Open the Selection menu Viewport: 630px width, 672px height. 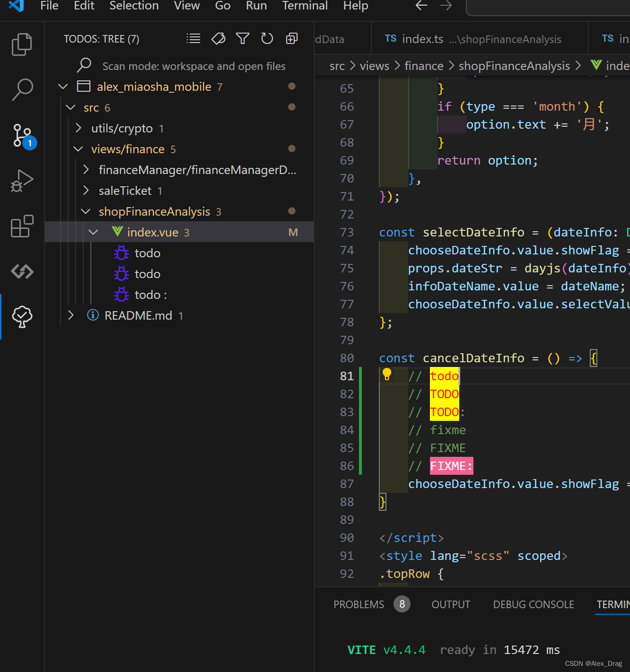pos(134,6)
